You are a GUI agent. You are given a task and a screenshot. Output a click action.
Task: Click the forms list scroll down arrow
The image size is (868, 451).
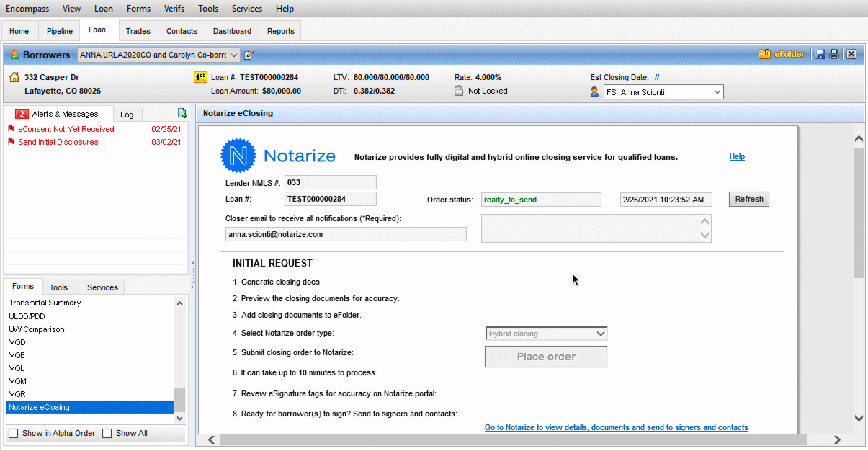(x=180, y=418)
